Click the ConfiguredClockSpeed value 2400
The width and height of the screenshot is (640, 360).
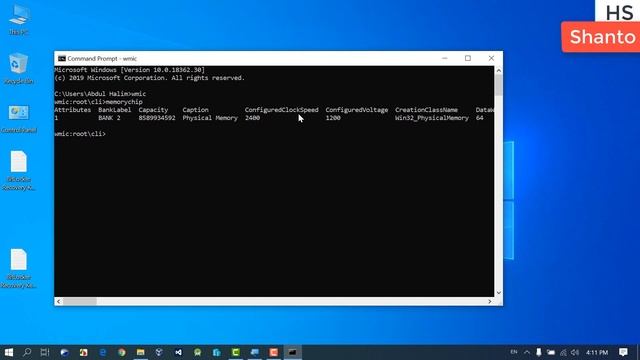click(252, 118)
